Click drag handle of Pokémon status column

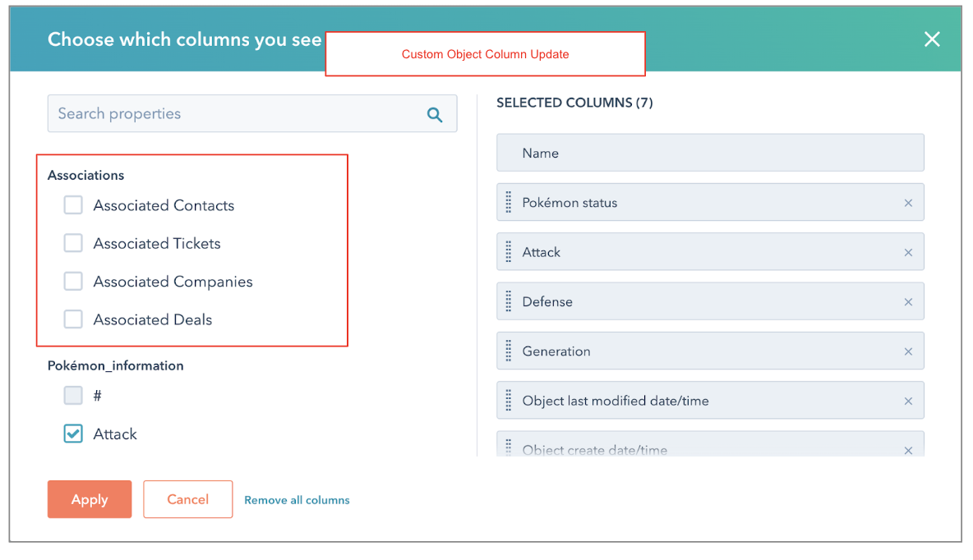pos(509,203)
